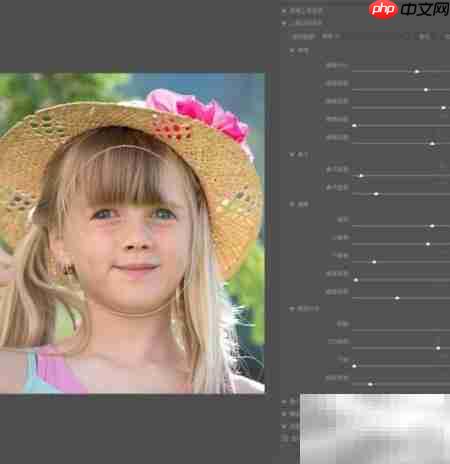Click the Lower Lip slider handle
The image size is (450, 464).
coord(374,262)
